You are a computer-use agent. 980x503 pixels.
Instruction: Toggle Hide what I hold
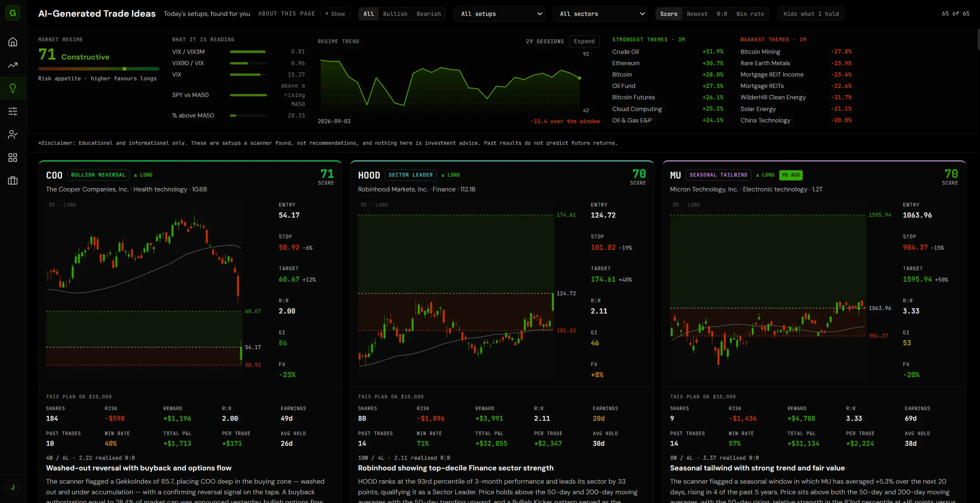pos(811,14)
